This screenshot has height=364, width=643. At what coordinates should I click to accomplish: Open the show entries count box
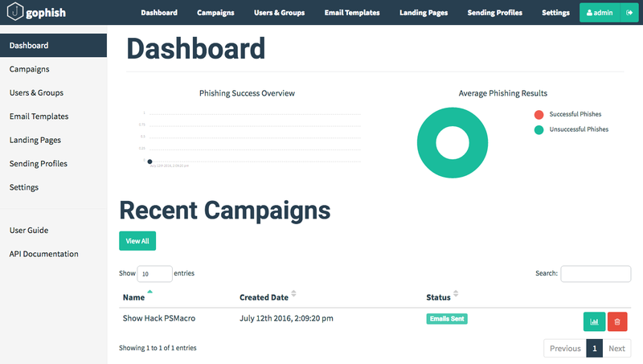tap(154, 274)
